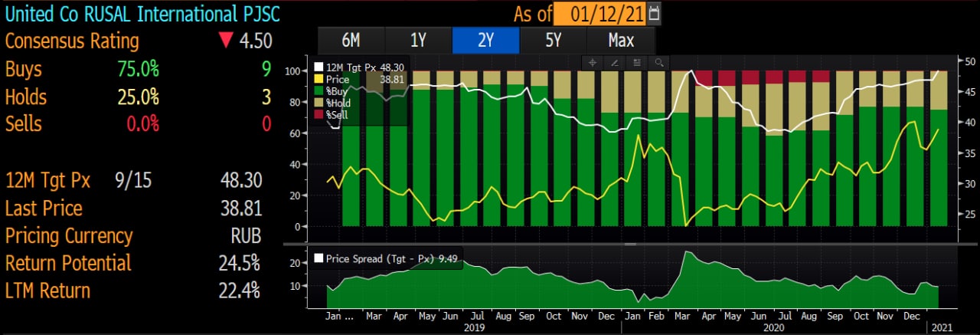Switch chart range to 6M
The image size is (980, 335).
[x=351, y=41]
